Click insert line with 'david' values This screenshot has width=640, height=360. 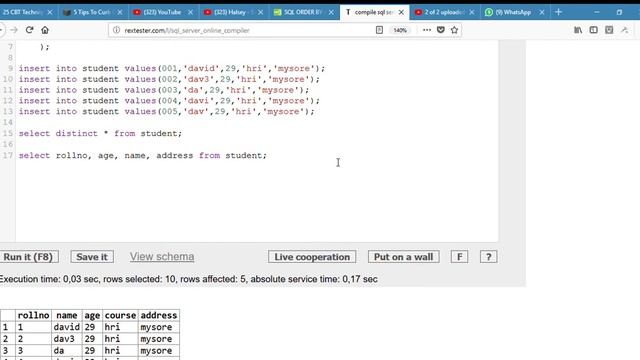pos(172,69)
